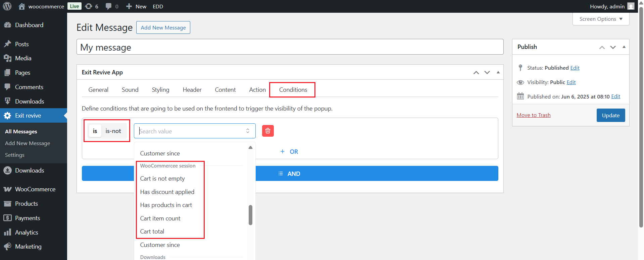Collapse the Exit Revive App panel
This screenshot has height=260, width=644.
(x=498, y=72)
